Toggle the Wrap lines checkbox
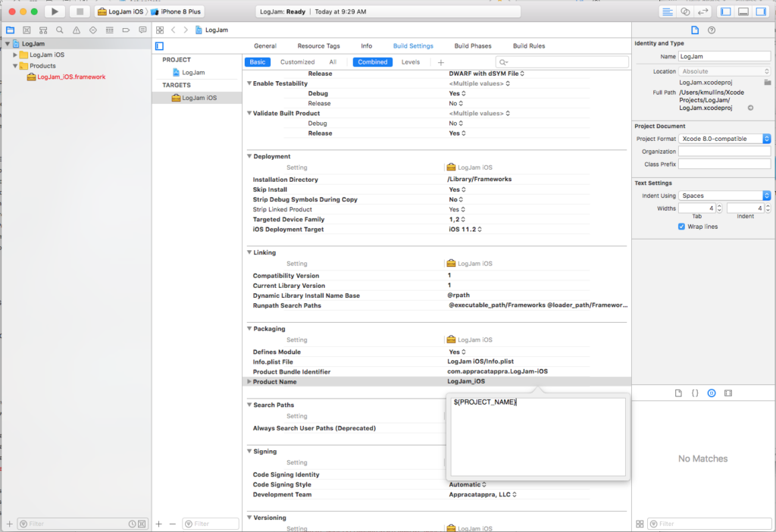Image resolution: width=776 pixels, height=532 pixels. coord(681,226)
